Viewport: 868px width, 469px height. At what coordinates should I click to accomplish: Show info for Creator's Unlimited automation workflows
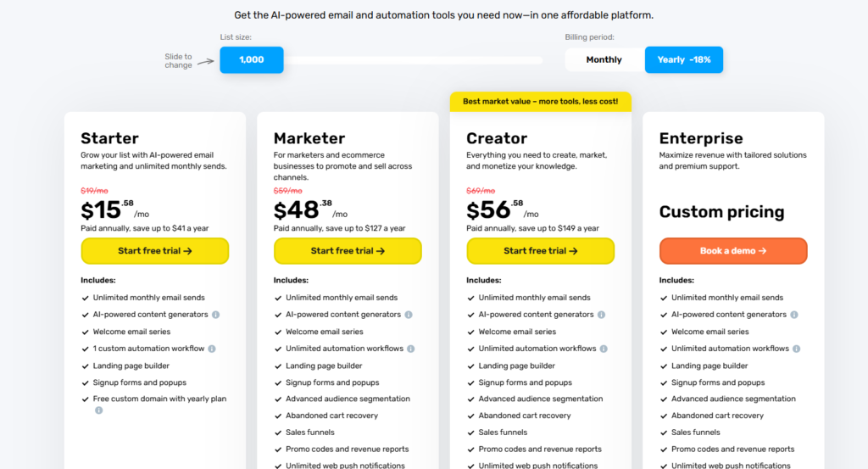[604, 349]
